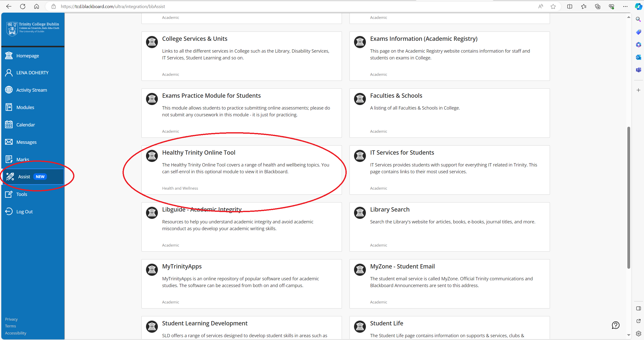Click the Terms footer link
Screen dimensions: 644x340
click(x=10, y=326)
